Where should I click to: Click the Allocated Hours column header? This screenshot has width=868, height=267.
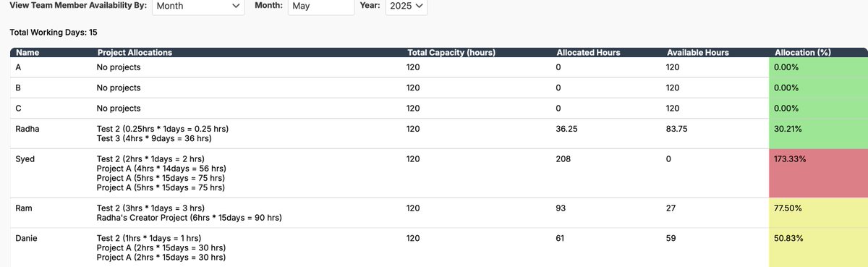coord(588,52)
